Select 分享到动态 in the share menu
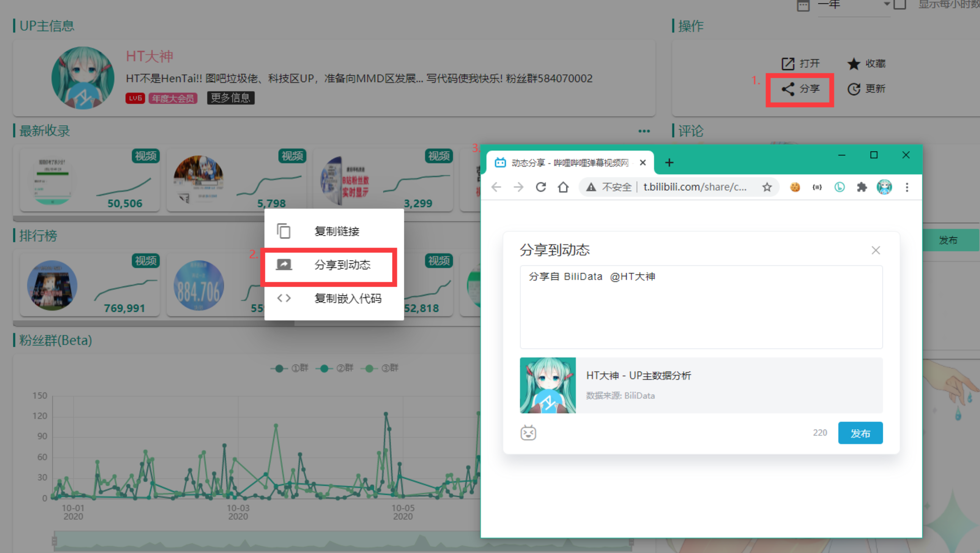980x553 pixels. click(334, 264)
